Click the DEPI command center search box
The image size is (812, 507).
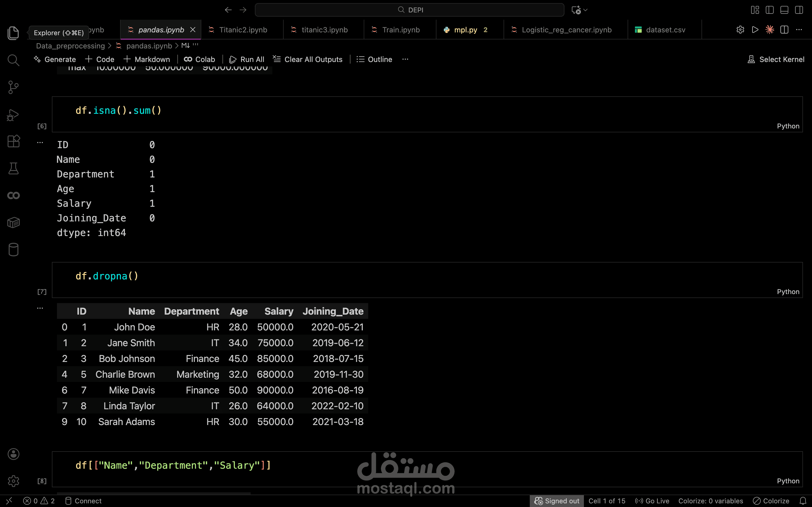(x=409, y=10)
